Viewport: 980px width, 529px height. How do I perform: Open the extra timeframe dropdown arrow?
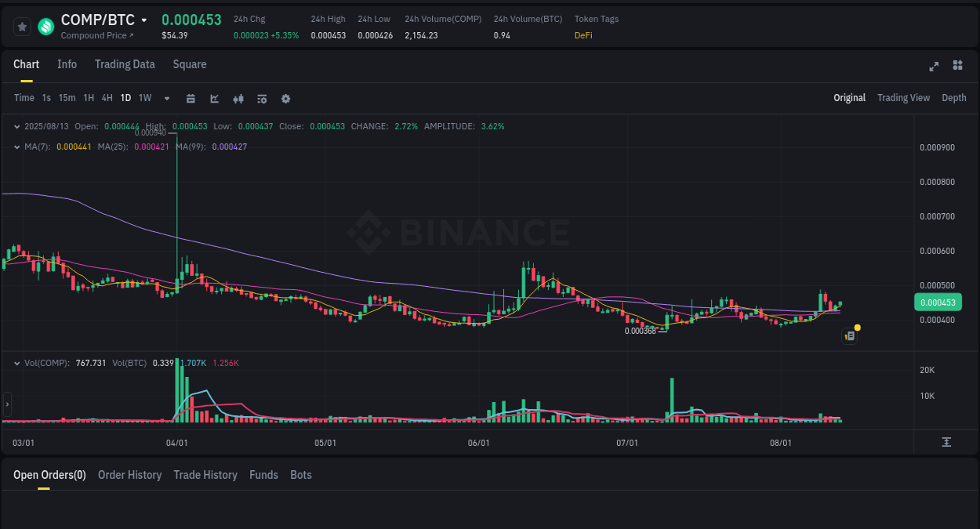[165, 98]
